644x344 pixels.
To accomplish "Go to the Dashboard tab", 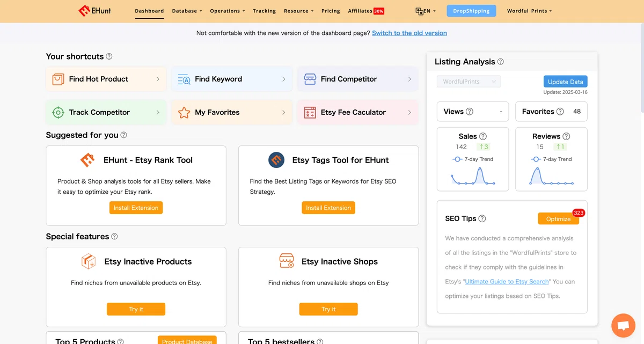I will [149, 11].
